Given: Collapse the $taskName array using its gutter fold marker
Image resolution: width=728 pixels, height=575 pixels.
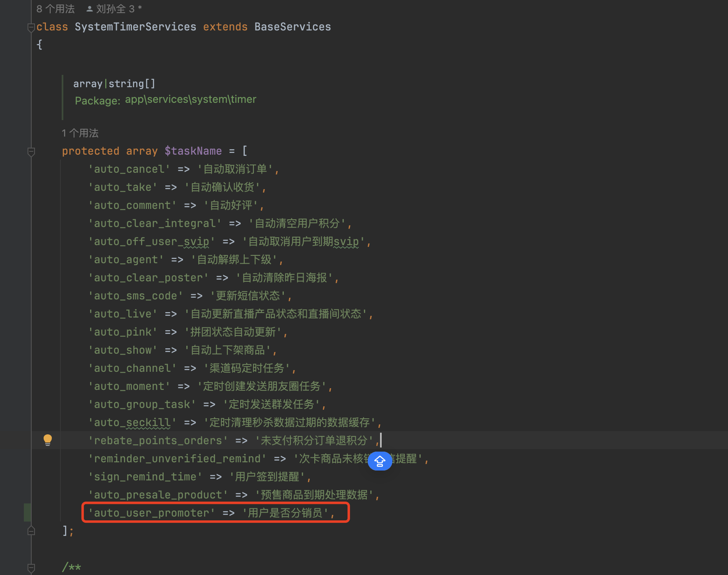Looking at the screenshot, I should point(31,152).
